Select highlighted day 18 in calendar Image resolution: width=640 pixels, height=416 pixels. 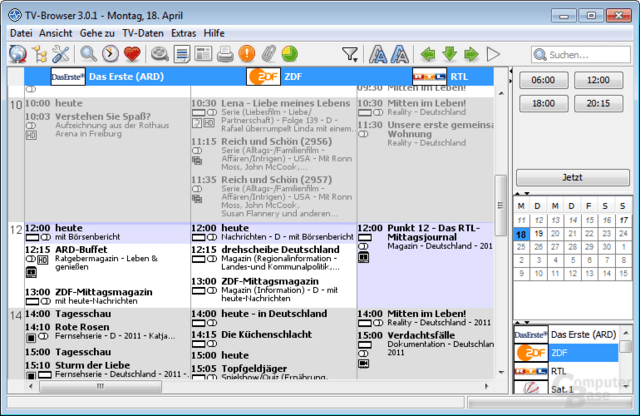coord(521,234)
